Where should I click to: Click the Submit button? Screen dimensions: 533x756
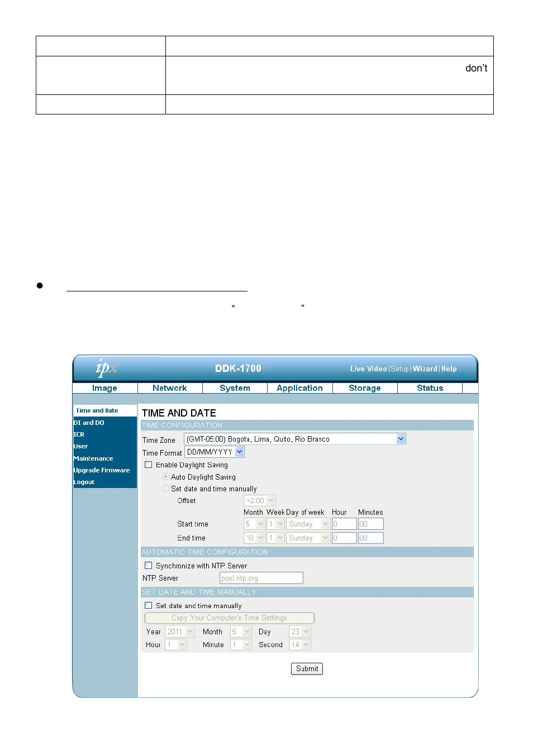pyautogui.click(x=307, y=668)
